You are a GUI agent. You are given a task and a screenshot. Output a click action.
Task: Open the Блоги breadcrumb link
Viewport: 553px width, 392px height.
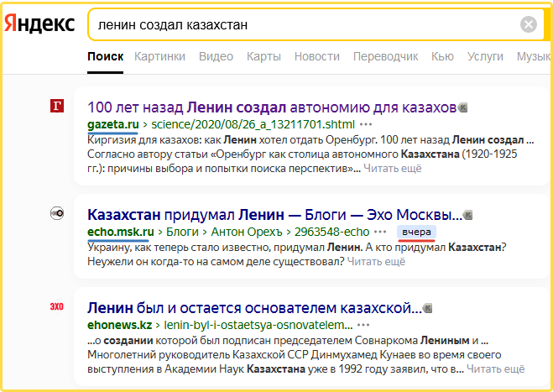[x=182, y=232]
